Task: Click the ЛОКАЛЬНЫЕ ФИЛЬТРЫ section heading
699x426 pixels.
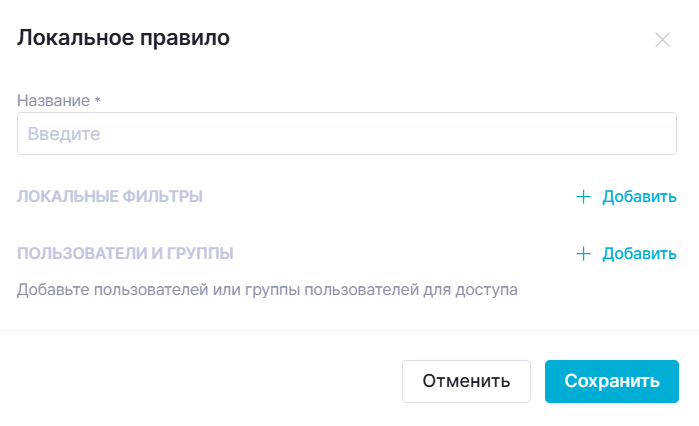Action: (110, 196)
